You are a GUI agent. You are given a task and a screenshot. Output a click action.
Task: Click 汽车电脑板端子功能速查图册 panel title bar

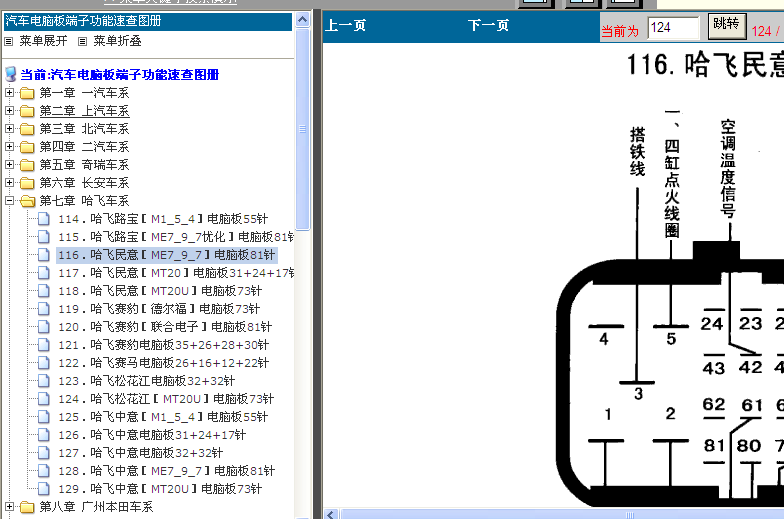click(x=148, y=22)
